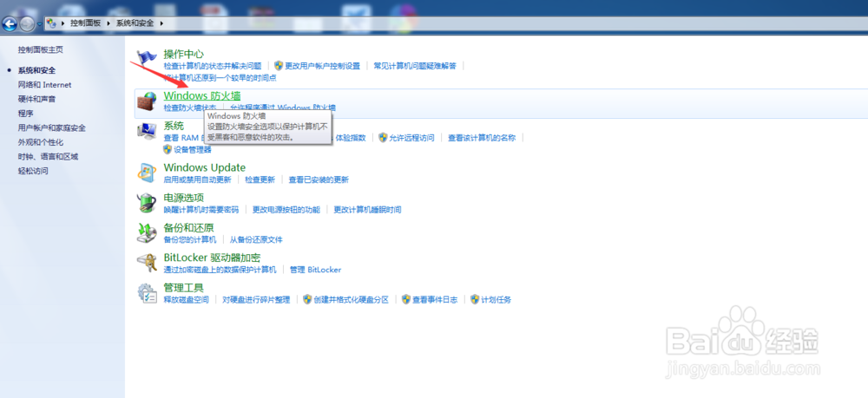The image size is (868, 398).
Task: Click the 操作中心 flag icon
Action: [x=147, y=59]
